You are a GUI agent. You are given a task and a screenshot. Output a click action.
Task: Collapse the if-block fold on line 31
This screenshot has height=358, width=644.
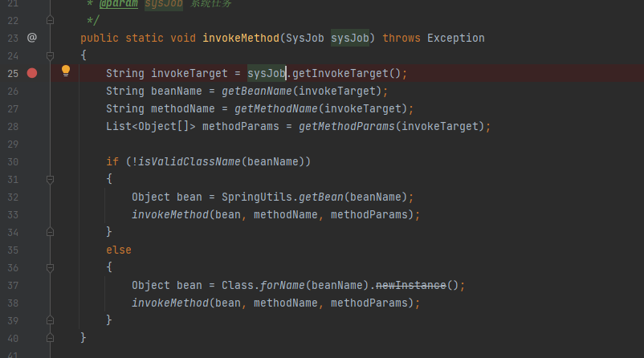click(50, 180)
